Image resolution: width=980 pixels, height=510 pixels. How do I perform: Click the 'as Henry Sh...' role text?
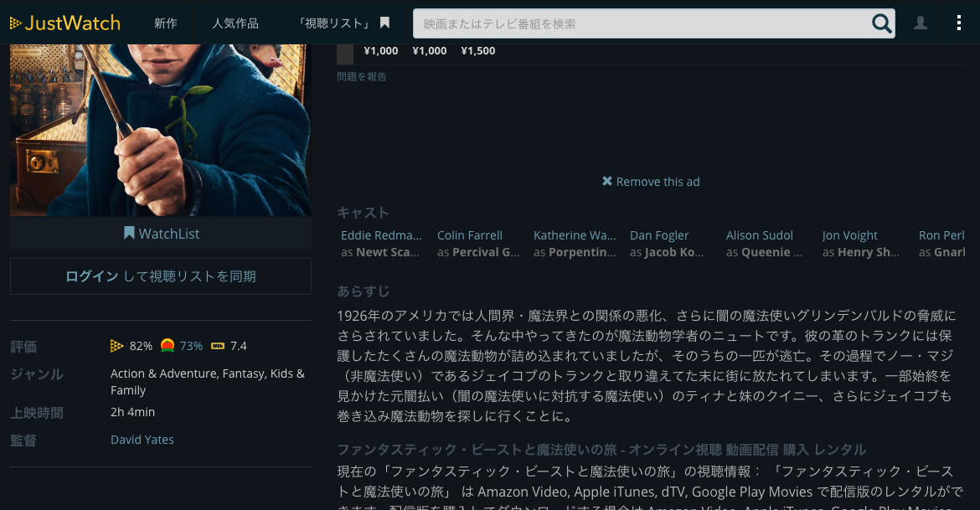pos(860,252)
